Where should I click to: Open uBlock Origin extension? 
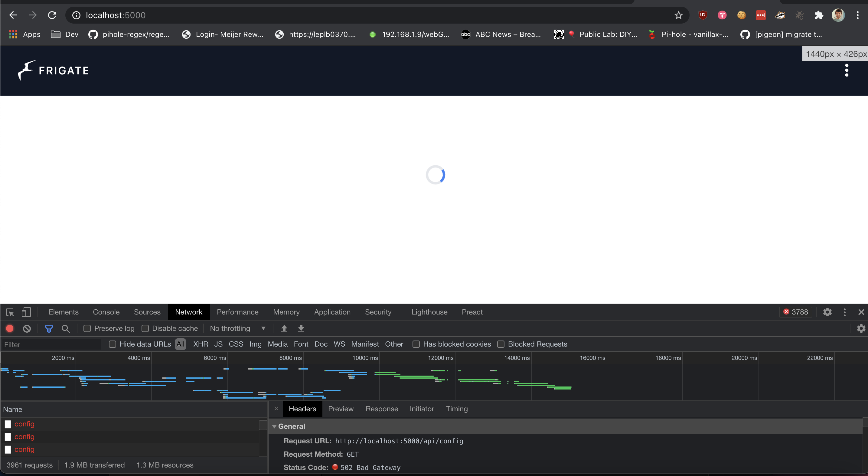click(703, 15)
